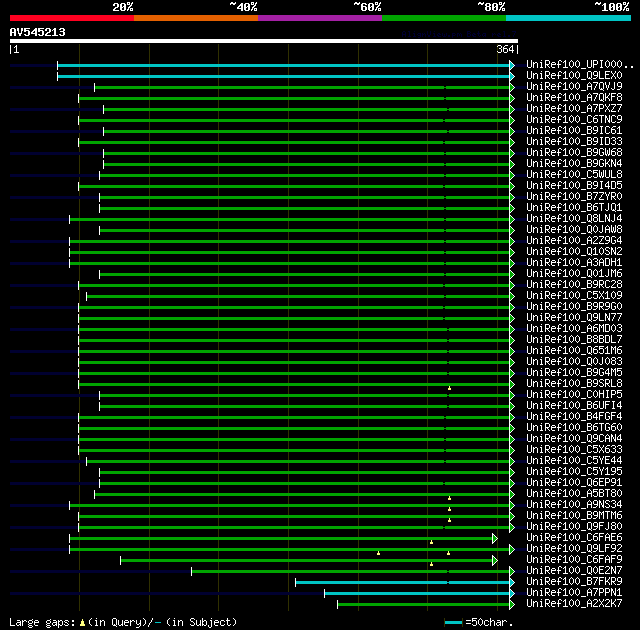Open UniRef100_A2Z9G4 entry

tap(574, 241)
